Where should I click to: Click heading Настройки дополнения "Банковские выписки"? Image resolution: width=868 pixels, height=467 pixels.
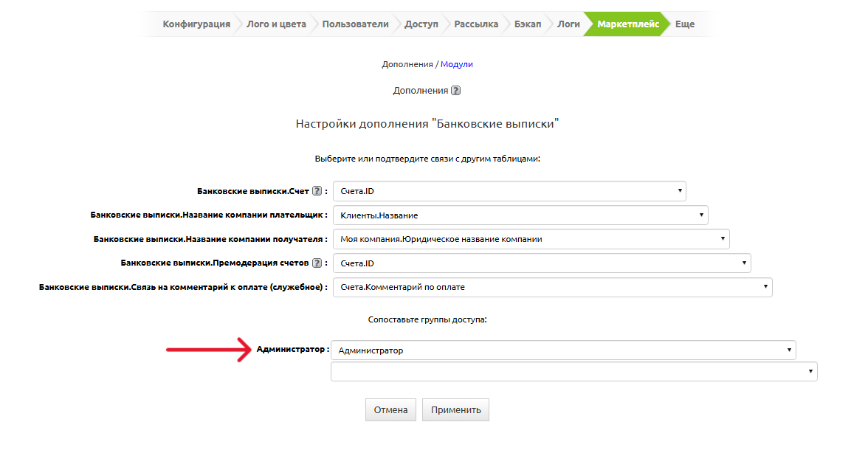pos(427,123)
